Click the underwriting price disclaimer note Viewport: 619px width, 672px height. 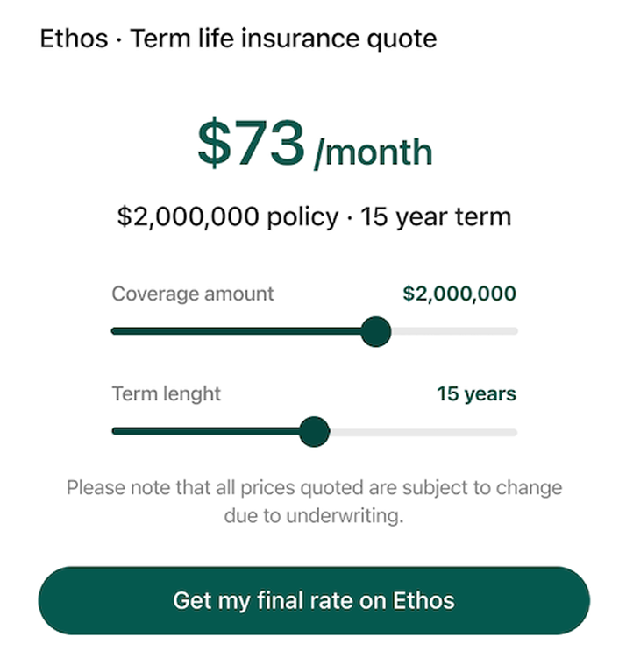click(x=313, y=501)
